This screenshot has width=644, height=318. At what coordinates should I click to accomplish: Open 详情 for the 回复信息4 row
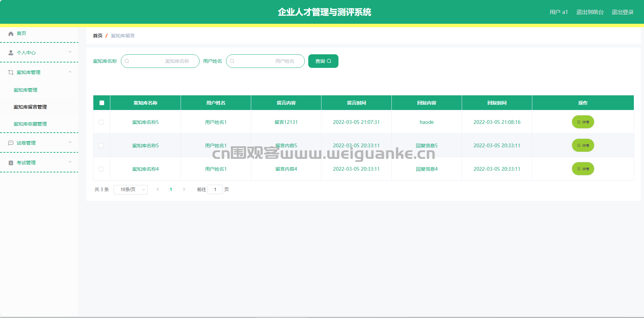click(583, 169)
